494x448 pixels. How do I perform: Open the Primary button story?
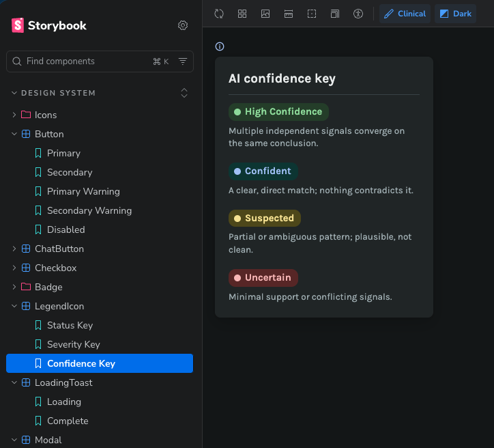pos(100,153)
